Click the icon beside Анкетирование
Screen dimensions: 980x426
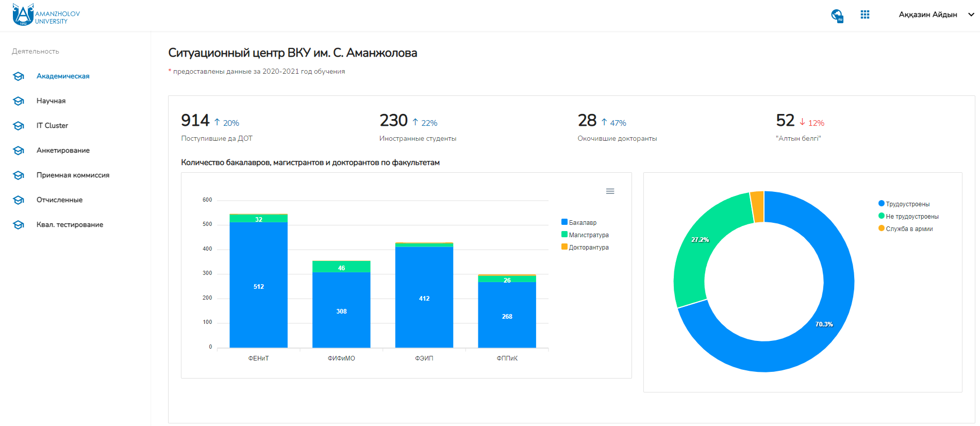point(19,151)
